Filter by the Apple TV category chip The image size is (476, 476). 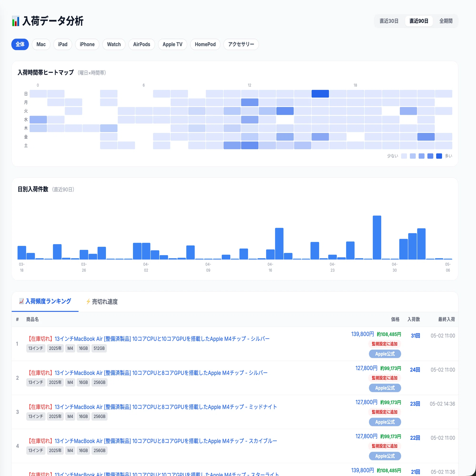tap(173, 44)
